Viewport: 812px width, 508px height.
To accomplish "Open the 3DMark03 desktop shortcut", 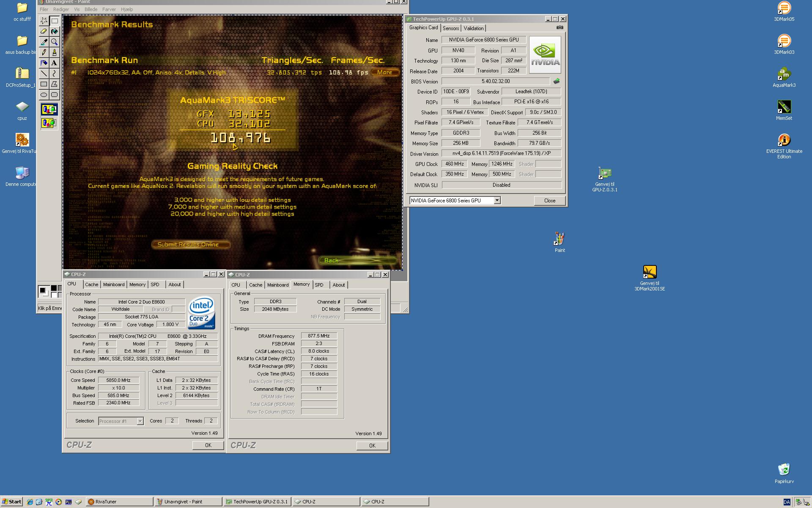I will pos(784,44).
